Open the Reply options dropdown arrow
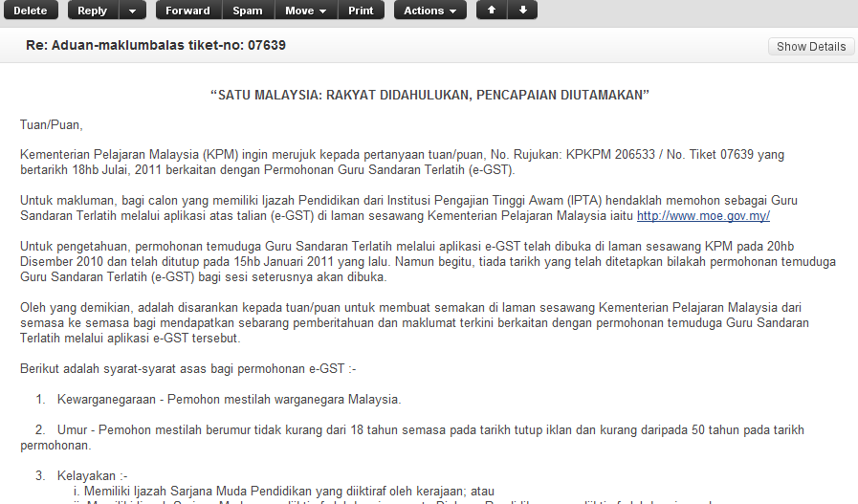The width and height of the screenshot is (858, 504). click(x=132, y=11)
